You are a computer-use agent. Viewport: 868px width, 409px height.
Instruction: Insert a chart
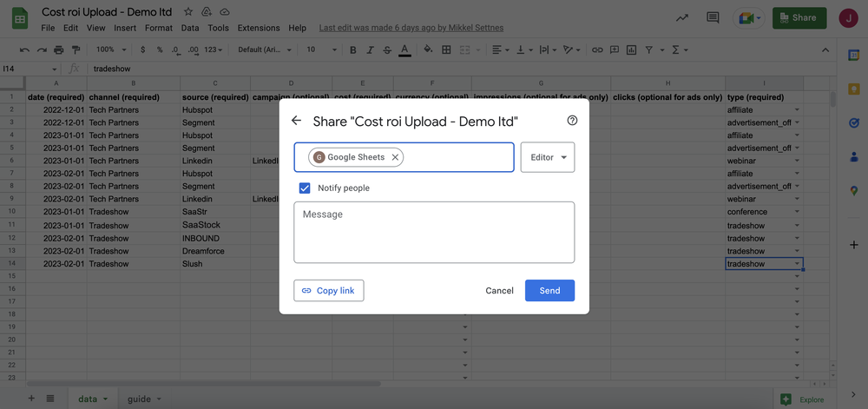pyautogui.click(x=631, y=49)
